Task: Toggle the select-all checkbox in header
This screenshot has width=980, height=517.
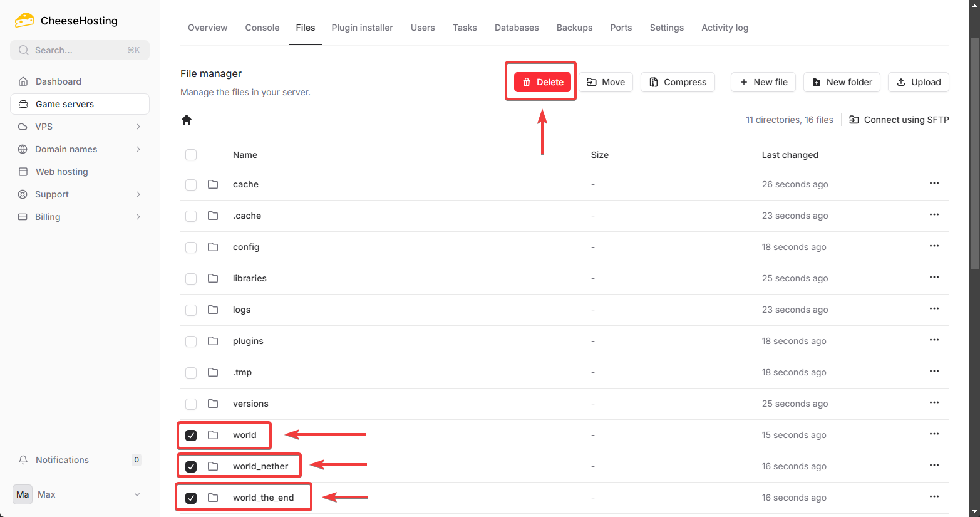Action: [x=191, y=155]
